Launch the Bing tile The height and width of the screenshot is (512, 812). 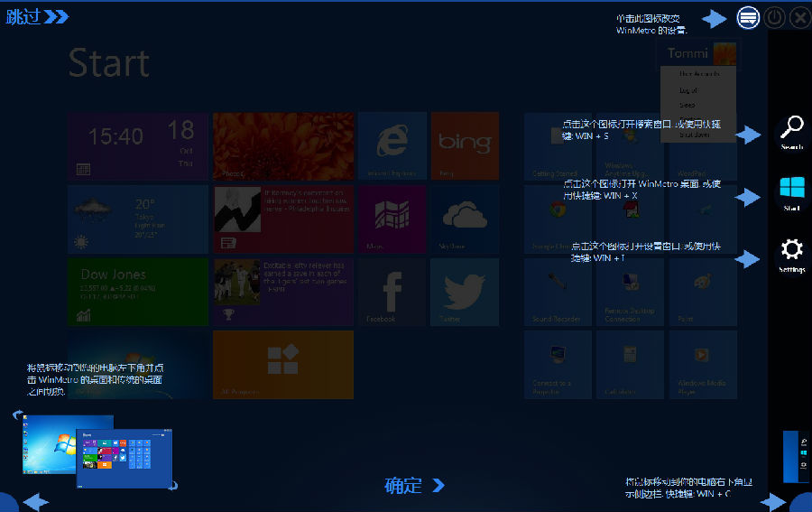465,145
